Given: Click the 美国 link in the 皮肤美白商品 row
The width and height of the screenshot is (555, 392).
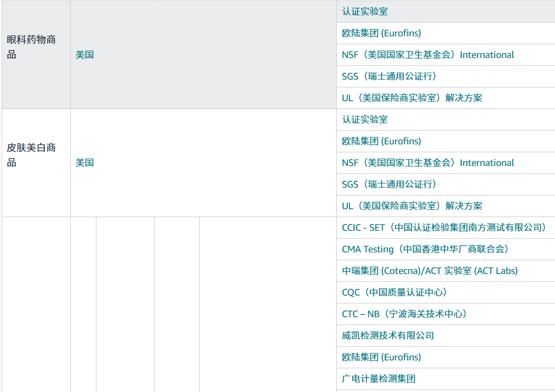Looking at the screenshot, I should 85,163.
